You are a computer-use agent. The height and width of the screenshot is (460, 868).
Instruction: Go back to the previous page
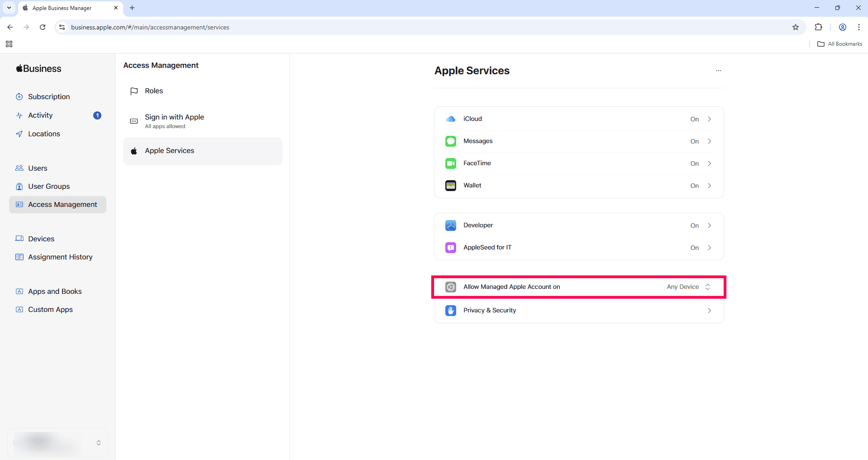coord(10,27)
